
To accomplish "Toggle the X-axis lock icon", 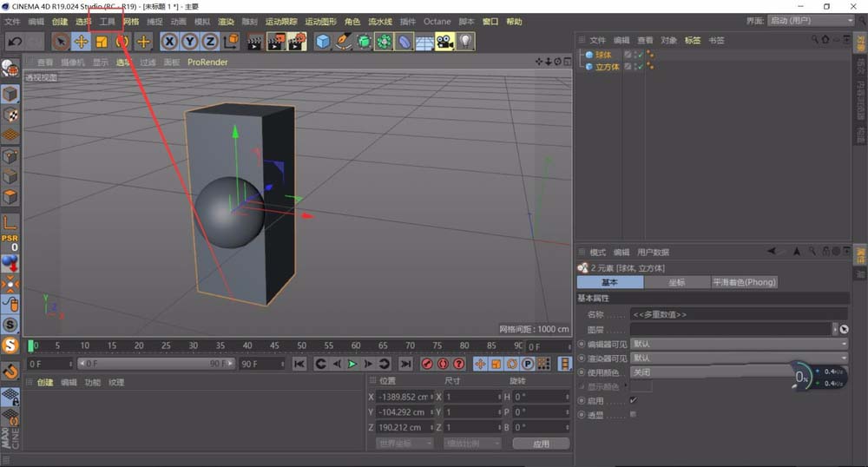I will tap(169, 42).
